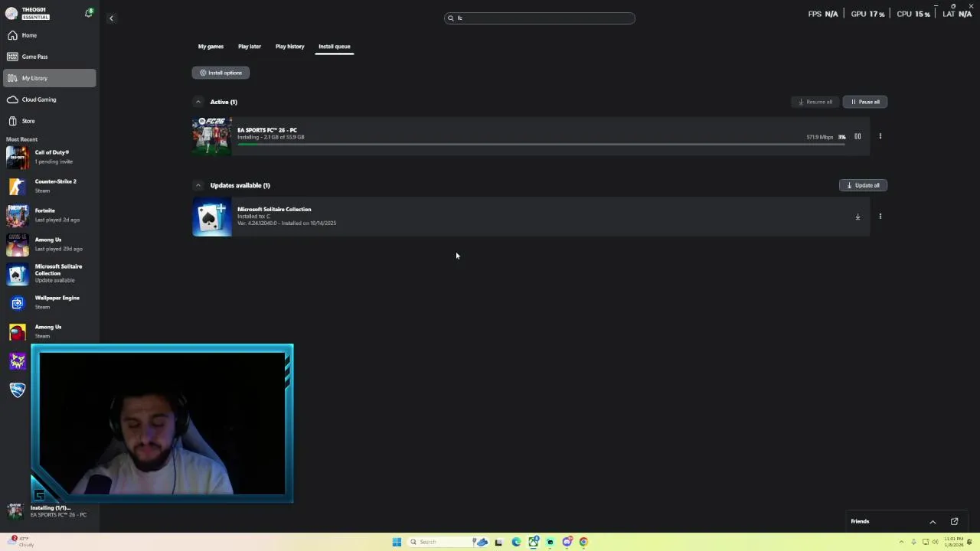
Task: Collapse sidebar with back arrow
Action: pos(111,18)
